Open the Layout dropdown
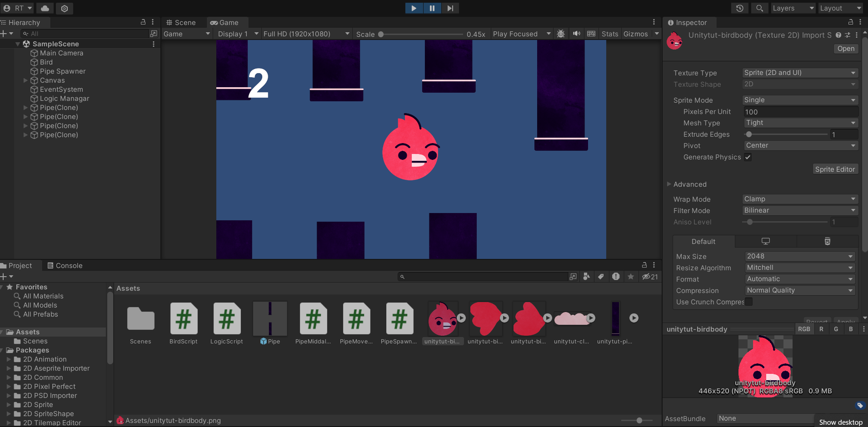 (x=840, y=8)
